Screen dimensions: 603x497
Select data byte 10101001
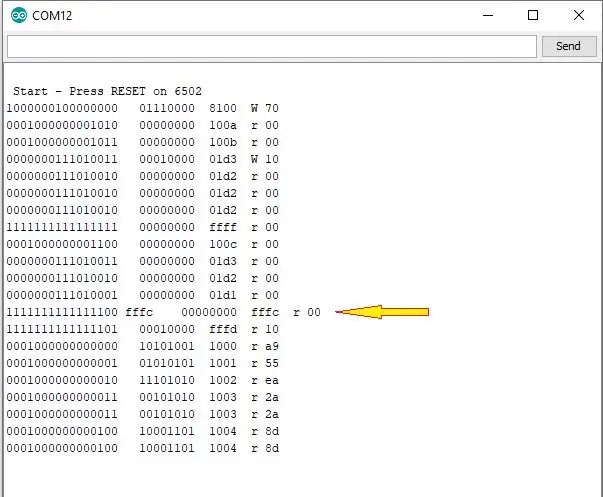tap(167, 346)
